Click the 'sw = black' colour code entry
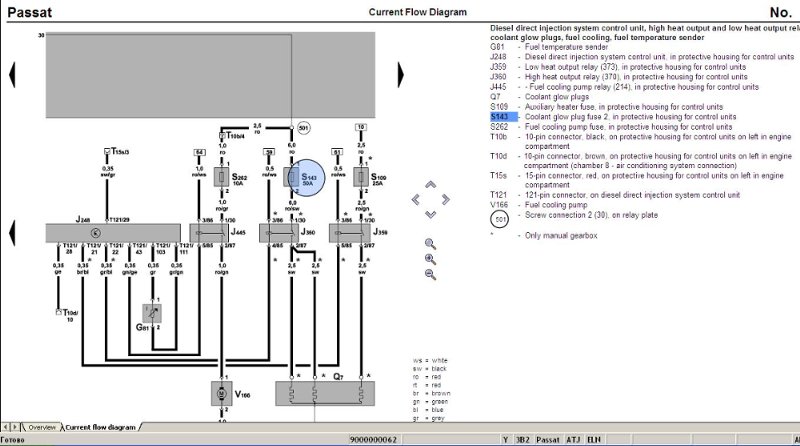 (430, 368)
